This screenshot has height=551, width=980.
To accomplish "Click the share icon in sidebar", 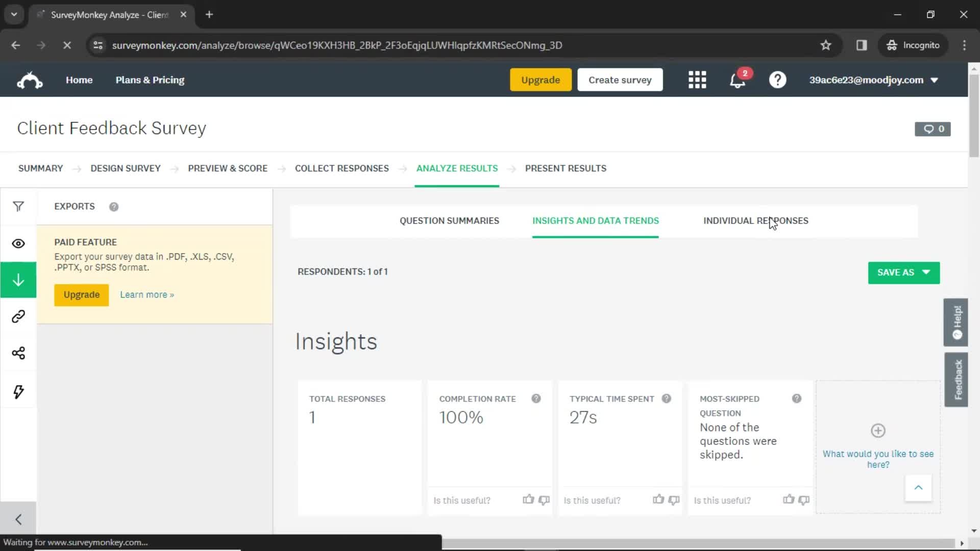I will 18,353.
